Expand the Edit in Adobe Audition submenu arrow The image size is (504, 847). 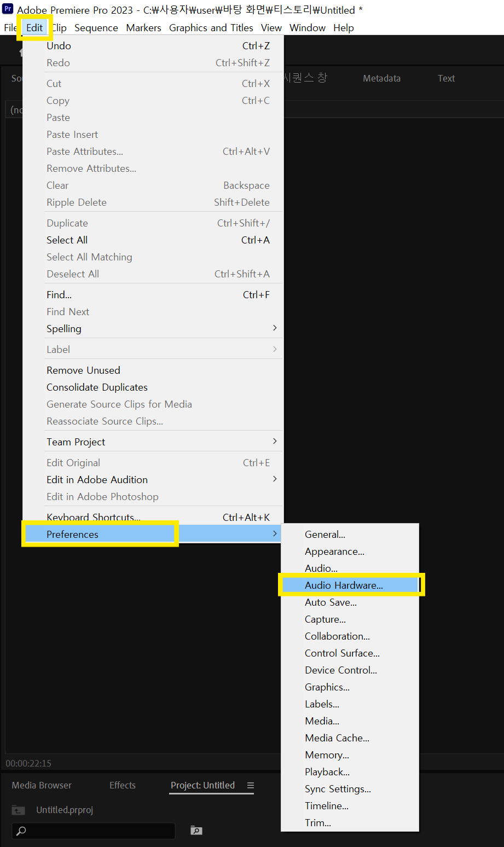click(275, 479)
